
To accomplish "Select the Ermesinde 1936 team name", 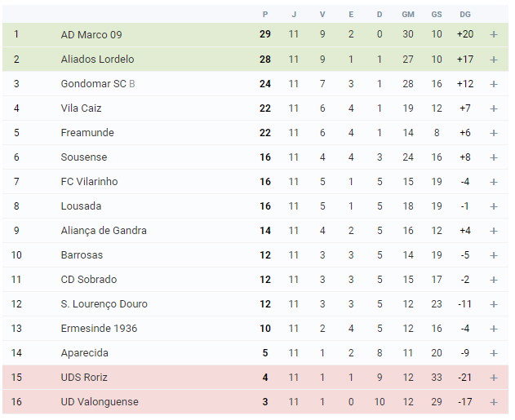I will pos(99,328).
